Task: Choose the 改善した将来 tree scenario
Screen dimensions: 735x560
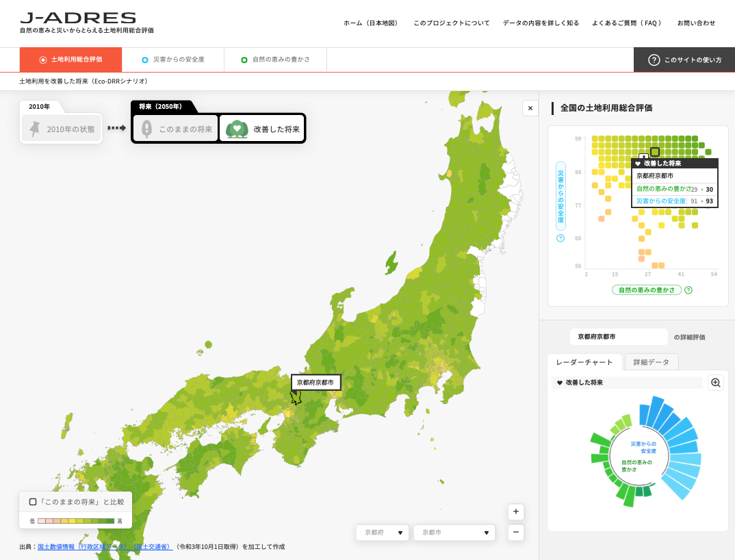Action: click(262, 129)
